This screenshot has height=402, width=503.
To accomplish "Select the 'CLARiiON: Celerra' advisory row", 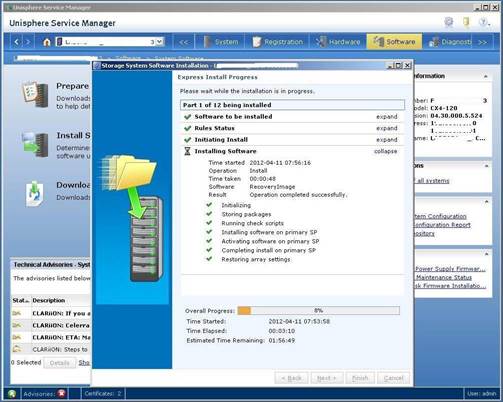I will 51,325.
